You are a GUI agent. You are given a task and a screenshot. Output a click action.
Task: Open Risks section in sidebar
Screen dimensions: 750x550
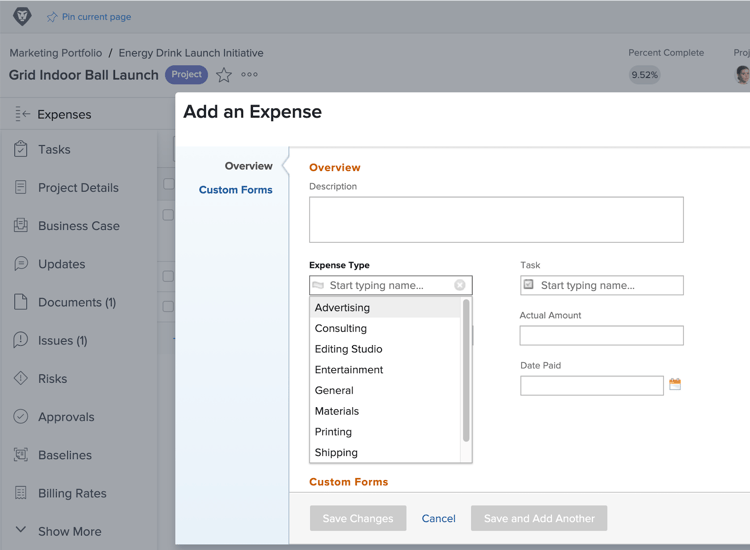53,379
